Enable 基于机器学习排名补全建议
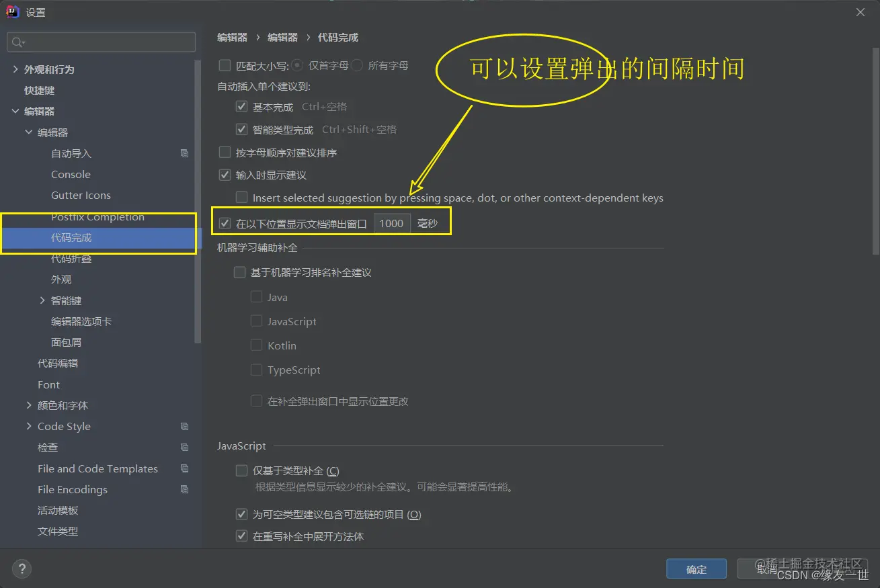The width and height of the screenshot is (880, 588). [239, 272]
